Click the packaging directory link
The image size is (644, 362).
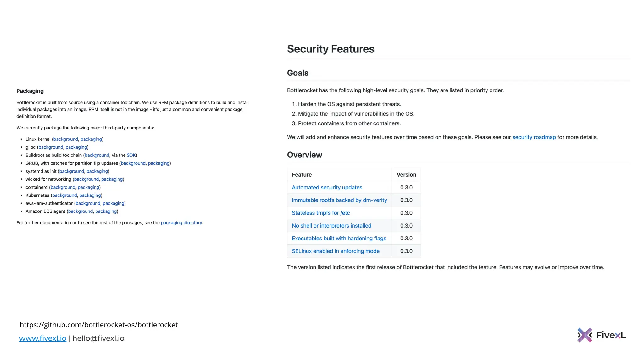tap(181, 223)
